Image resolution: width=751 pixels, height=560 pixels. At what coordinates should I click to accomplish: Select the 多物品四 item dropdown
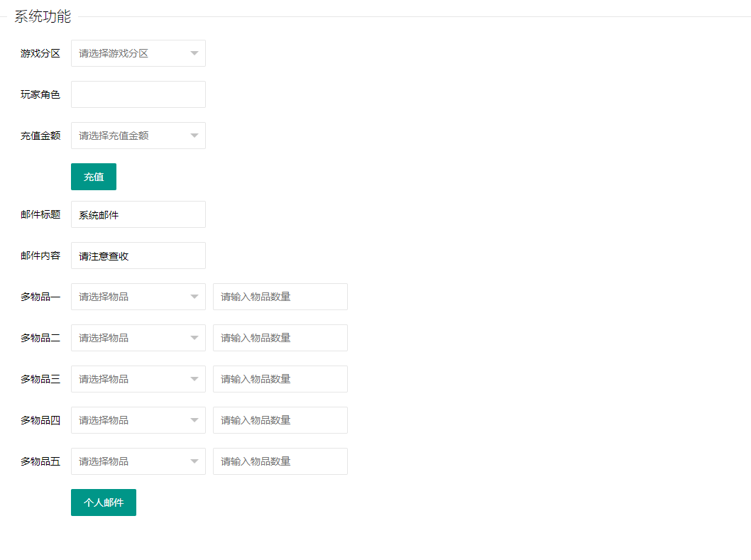[x=131, y=420]
